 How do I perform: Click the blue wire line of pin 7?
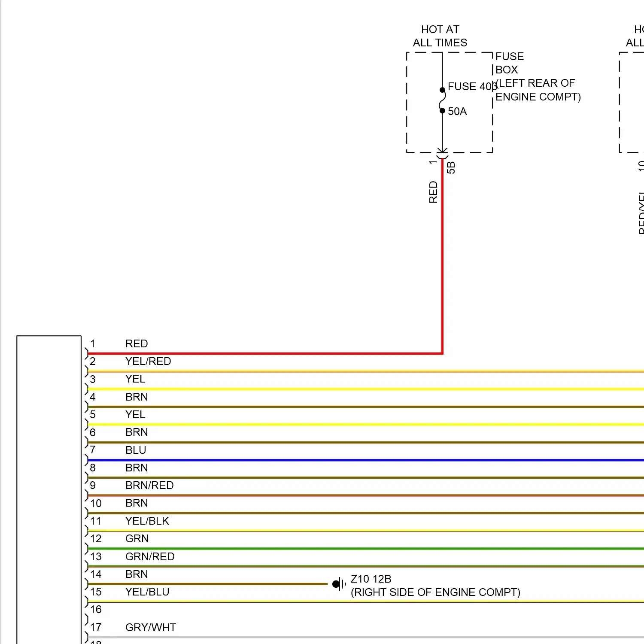point(366,460)
